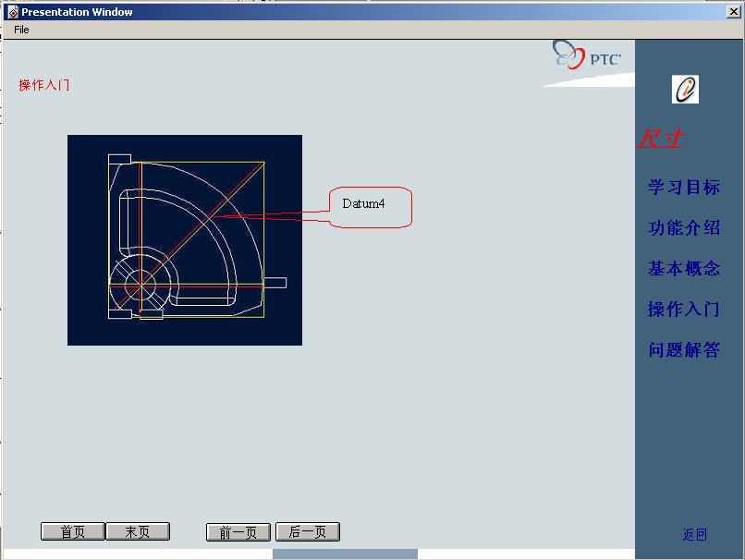Screen dimensions: 745x560
Task: Click the Datum4 callout bubble
Action: tap(370, 207)
